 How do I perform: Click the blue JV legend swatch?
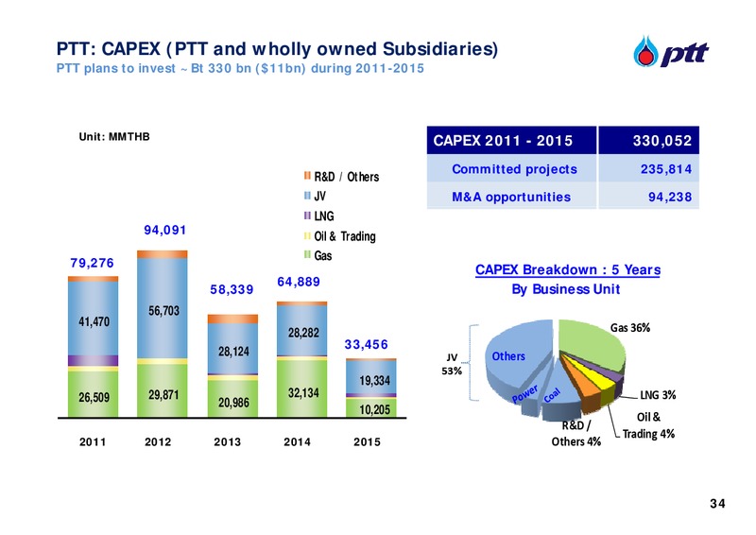click(307, 196)
